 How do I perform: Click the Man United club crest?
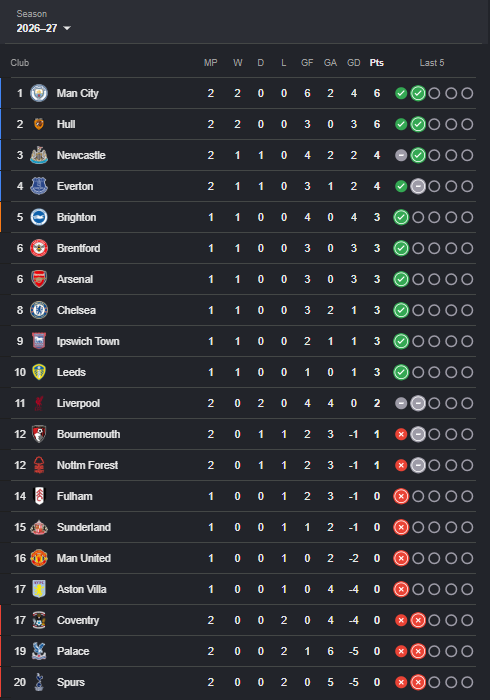tap(39, 558)
